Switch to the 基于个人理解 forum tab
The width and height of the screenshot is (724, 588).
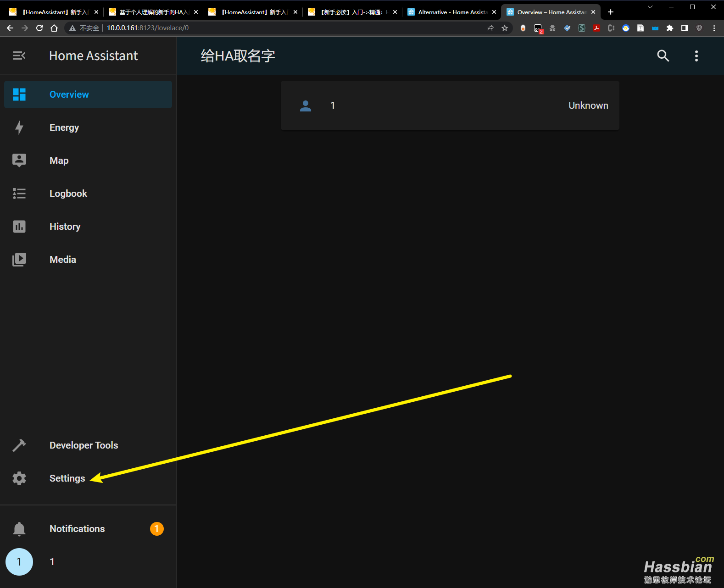(x=154, y=12)
